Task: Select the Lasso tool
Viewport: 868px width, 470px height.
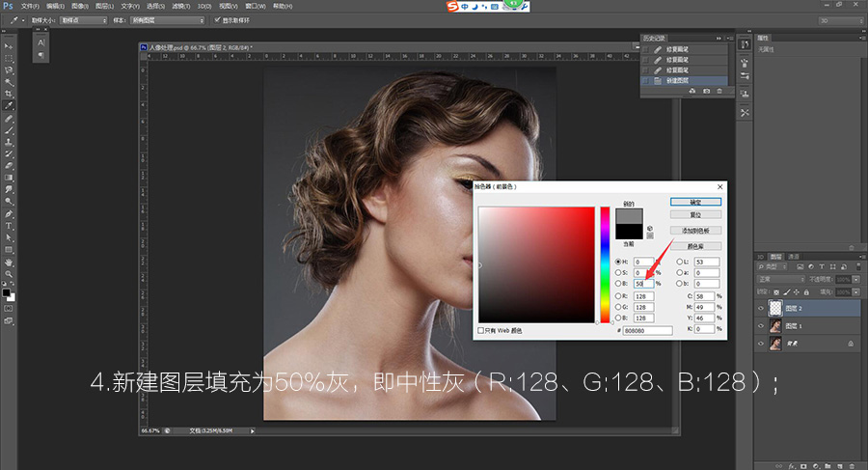Action: point(10,69)
